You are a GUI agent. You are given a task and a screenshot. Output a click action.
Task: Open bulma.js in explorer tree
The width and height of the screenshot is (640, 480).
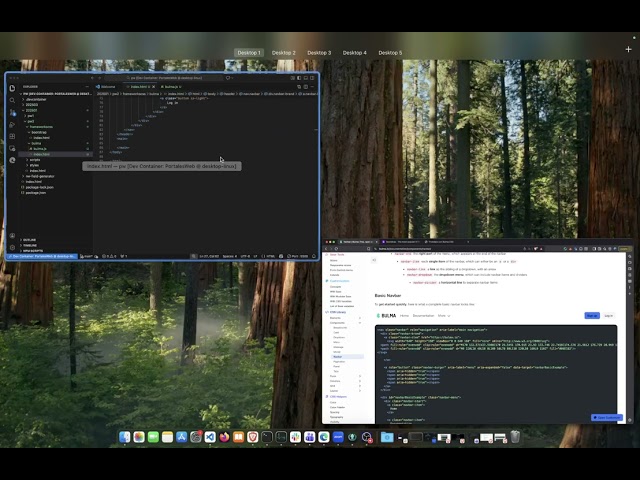[40, 149]
